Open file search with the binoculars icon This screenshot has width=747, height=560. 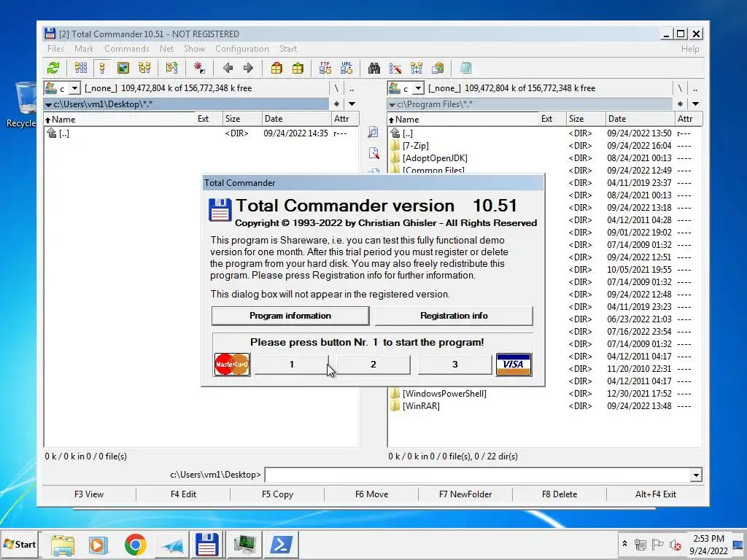(374, 68)
